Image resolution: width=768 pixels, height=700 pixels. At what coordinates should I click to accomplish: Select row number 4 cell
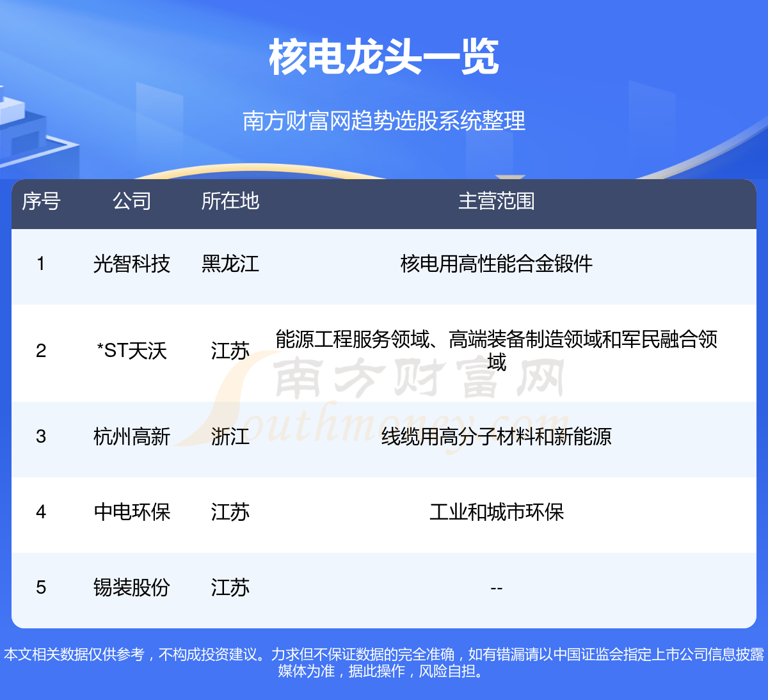pyautogui.click(x=41, y=512)
